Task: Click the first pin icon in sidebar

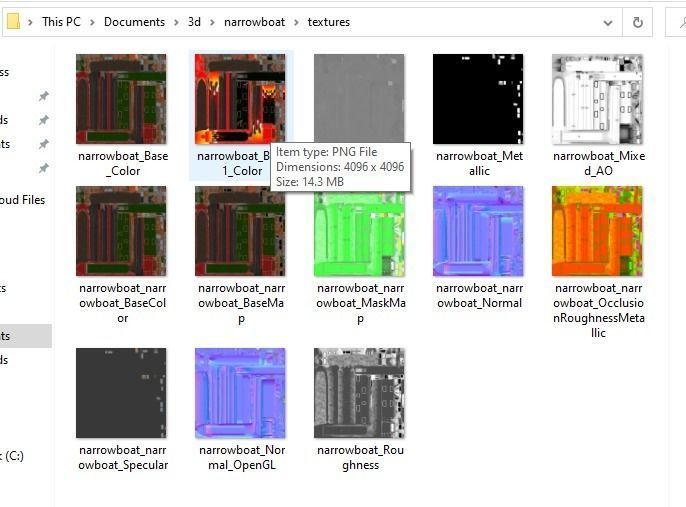Action: (44, 96)
